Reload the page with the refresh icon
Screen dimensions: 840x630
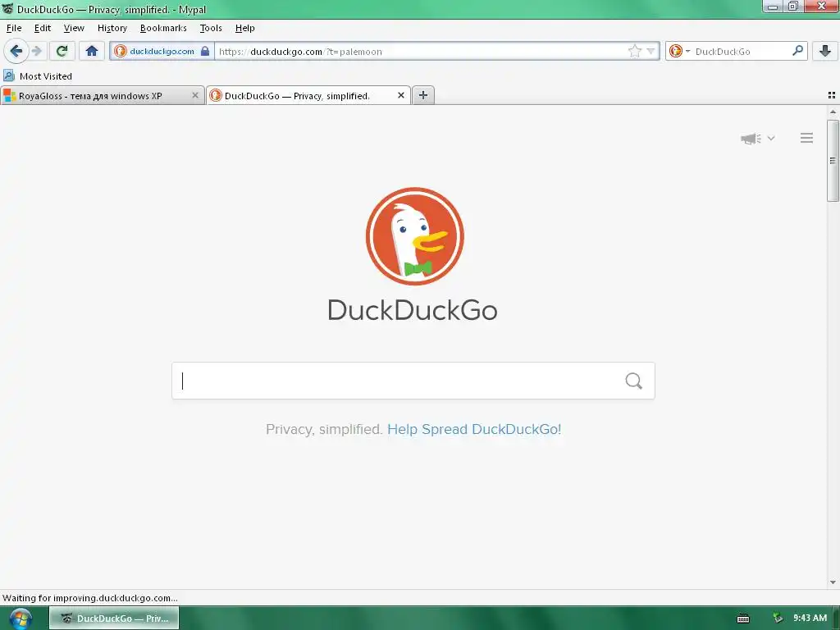[62, 52]
